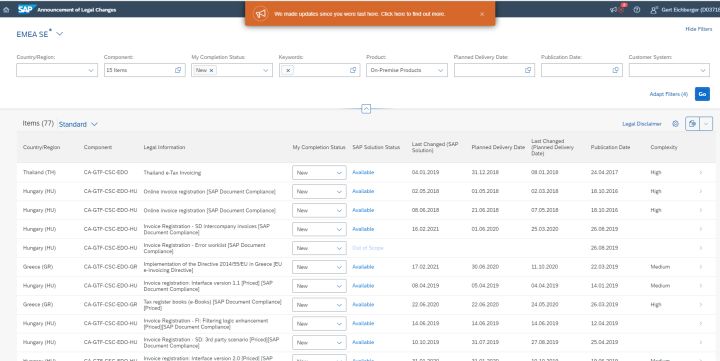Change completion status for Thailand e-Tax Invoicing
Image resolution: width=720 pixels, height=361 pixels.
[x=319, y=173]
